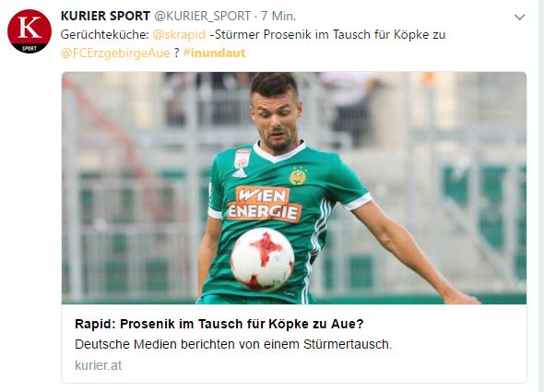This screenshot has height=392, width=544.
Task: Open the KURIER SPORT profile avatar
Action: (30, 31)
